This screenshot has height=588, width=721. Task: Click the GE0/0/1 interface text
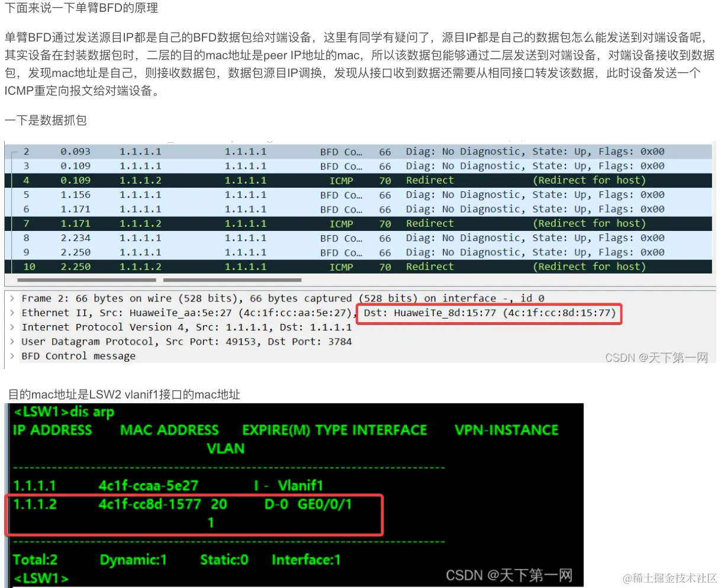[x=324, y=505]
